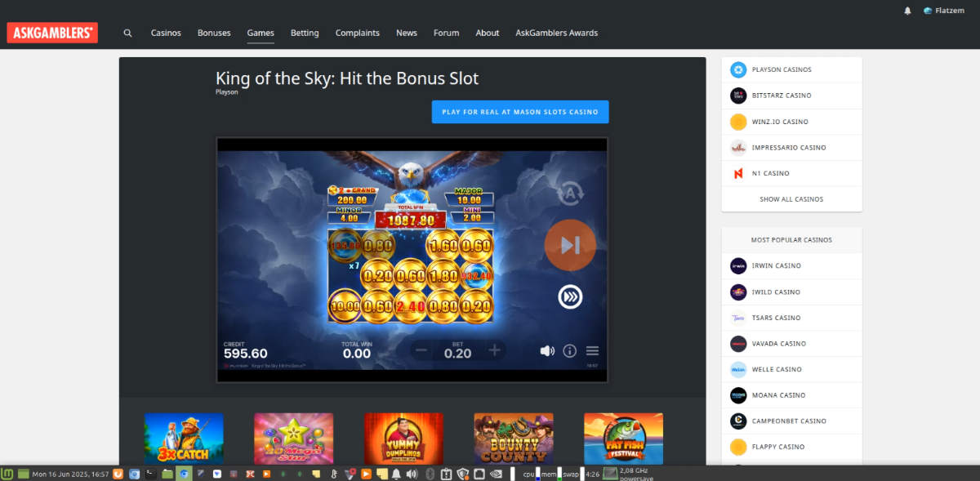This screenshot has width=980, height=481.
Task: Open the NVIDIA tray icon
Action: (496, 473)
